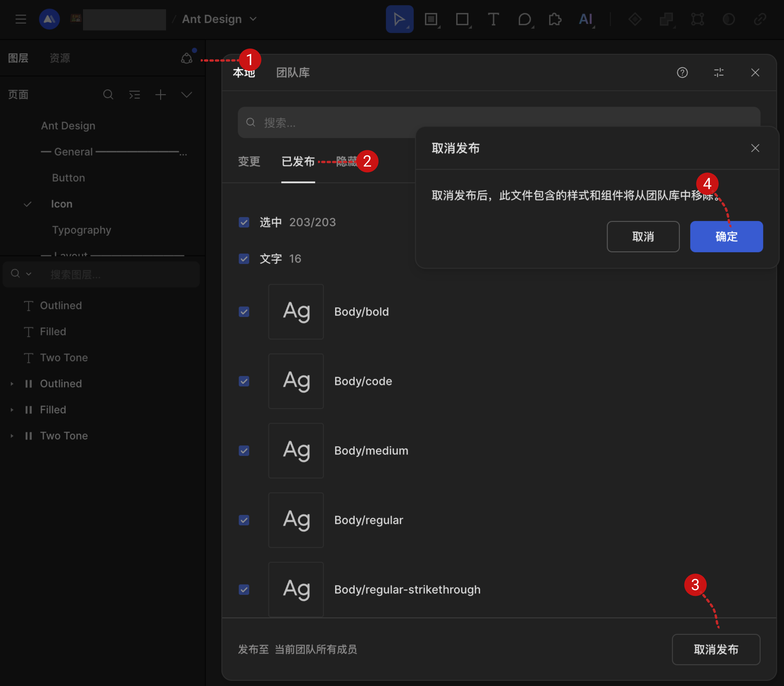Switch to the 团队库 tab

point(293,72)
